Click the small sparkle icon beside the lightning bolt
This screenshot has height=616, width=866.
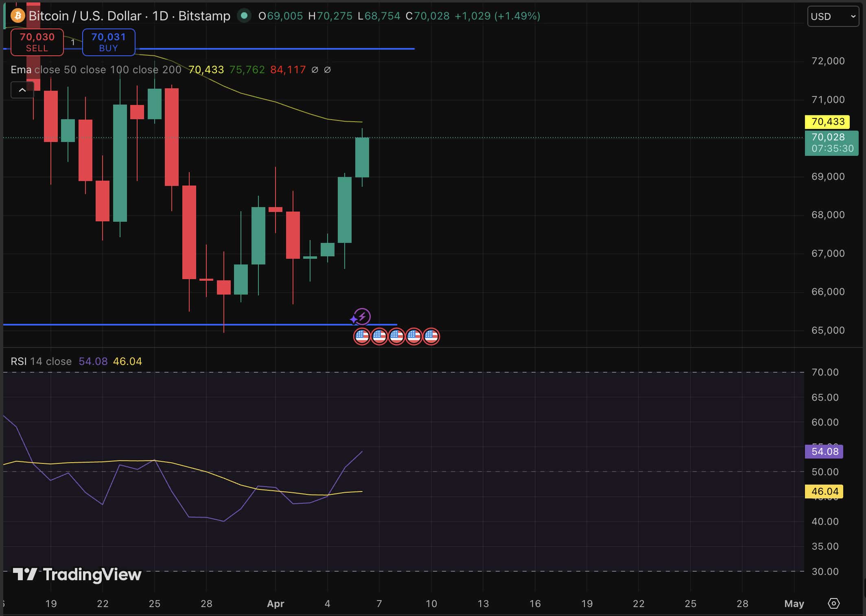(354, 320)
